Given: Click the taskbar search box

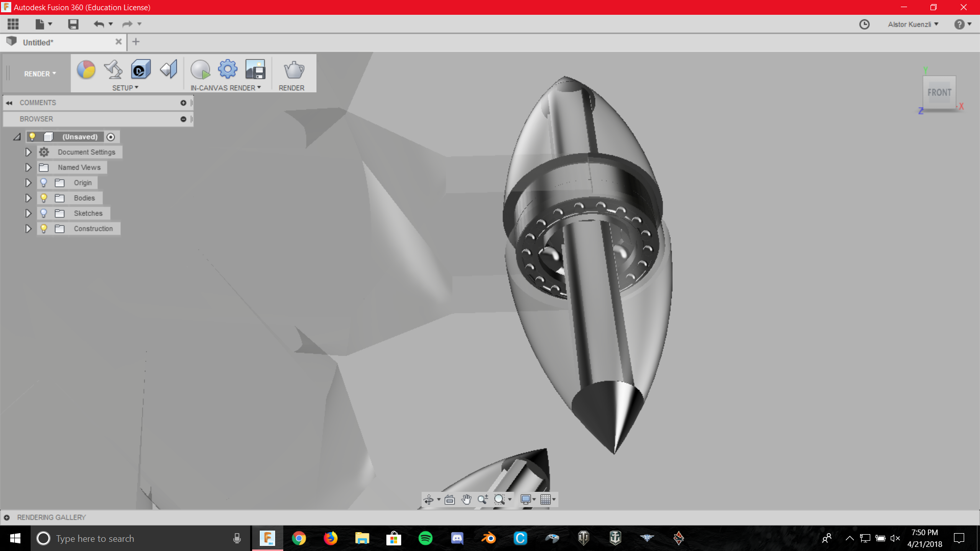Looking at the screenshot, I should (141, 538).
